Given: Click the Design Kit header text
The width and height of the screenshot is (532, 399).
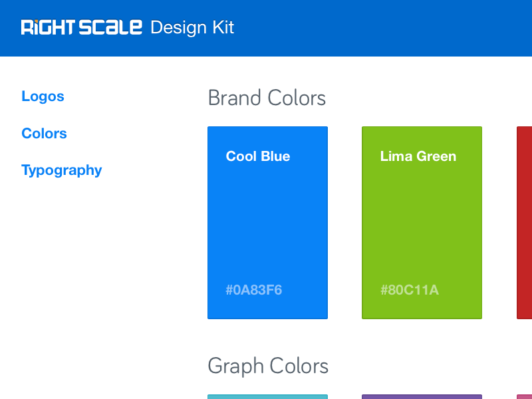Looking at the screenshot, I should click(x=192, y=27).
